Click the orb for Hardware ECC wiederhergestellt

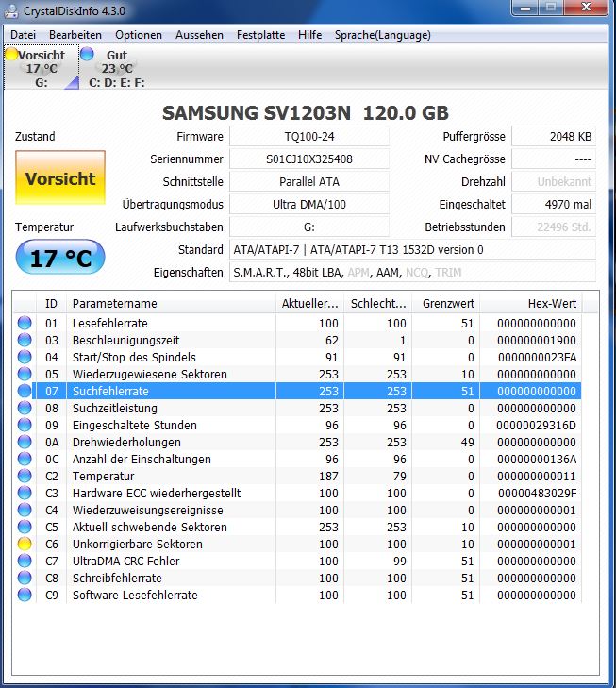(x=25, y=494)
